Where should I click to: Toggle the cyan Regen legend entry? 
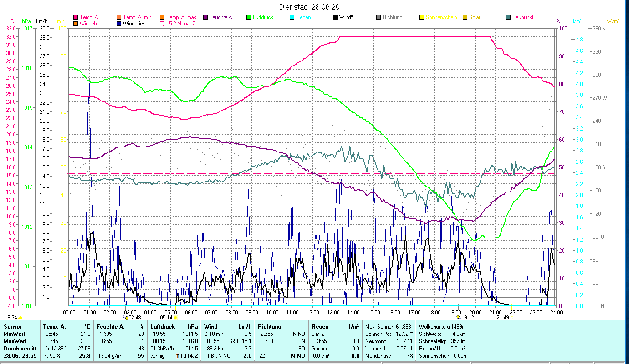pyautogui.click(x=292, y=18)
